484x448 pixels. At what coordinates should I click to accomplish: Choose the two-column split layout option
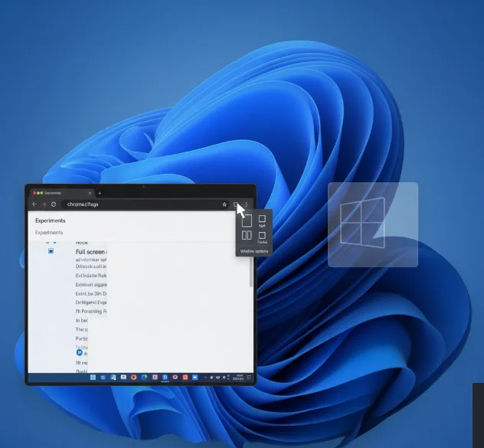coord(247,235)
